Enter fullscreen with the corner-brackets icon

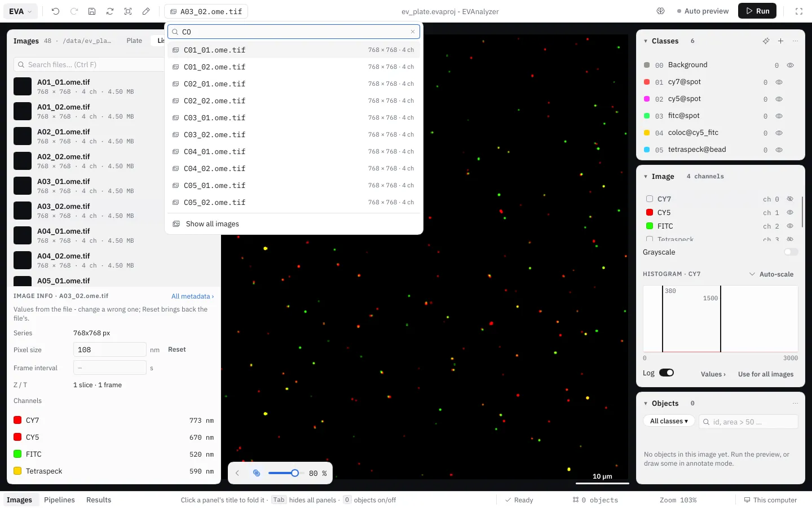point(799,11)
